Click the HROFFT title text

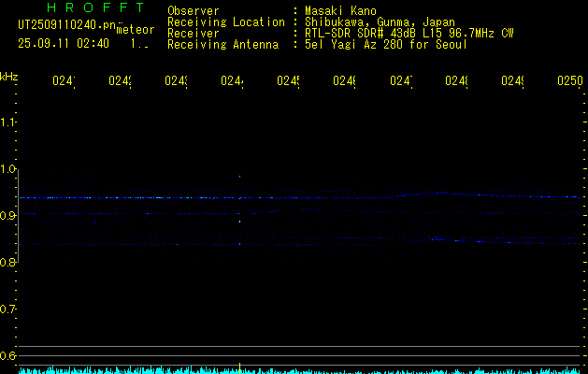95,7
